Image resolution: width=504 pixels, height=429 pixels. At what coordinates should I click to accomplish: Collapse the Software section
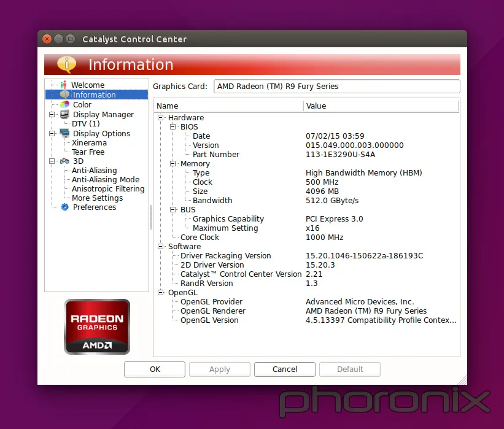pos(160,247)
